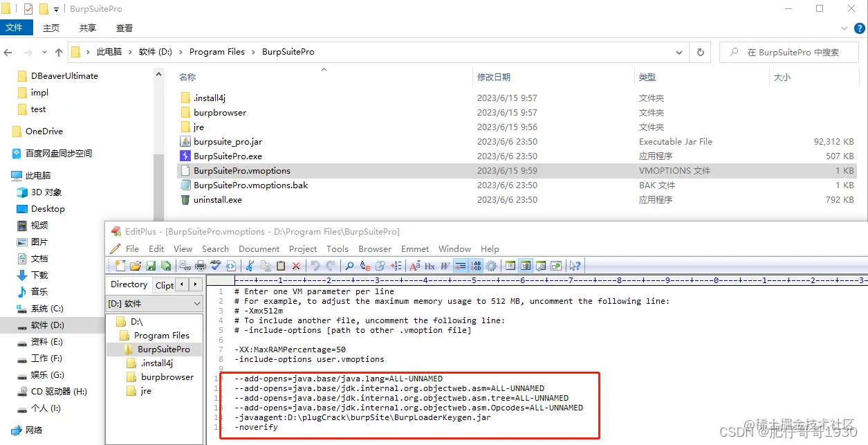The width and height of the screenshot is (868, 445).
Task: Click the Print icon in EditPlus
Action: pos(201,266)
